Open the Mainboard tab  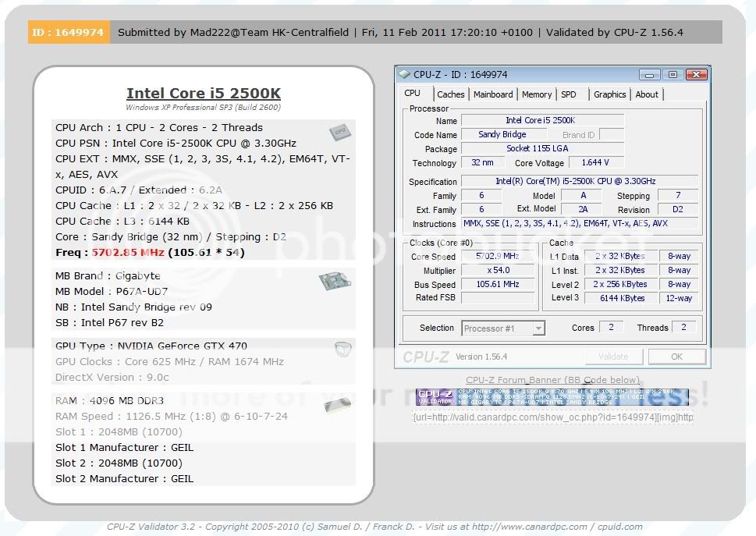[493, 94]
